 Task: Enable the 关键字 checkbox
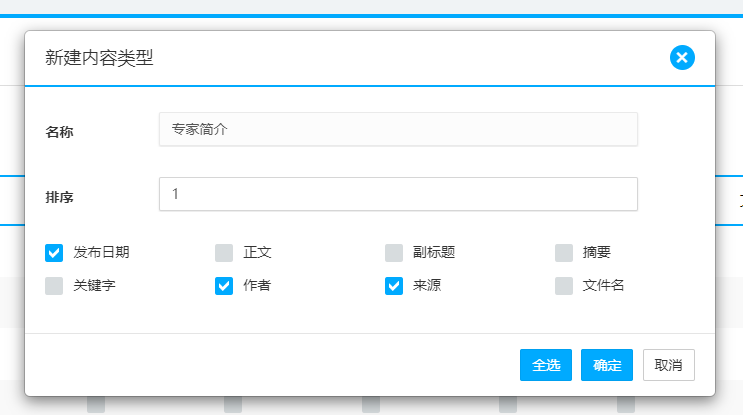[55, 286]
